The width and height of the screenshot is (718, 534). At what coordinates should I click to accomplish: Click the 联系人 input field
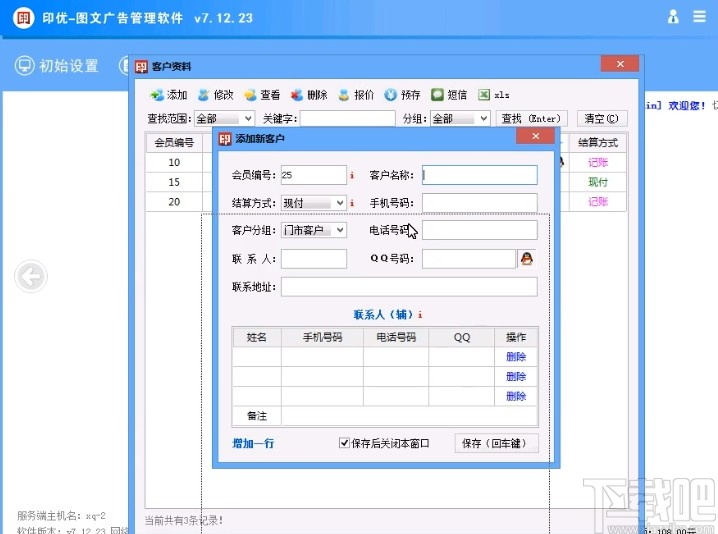314,259
